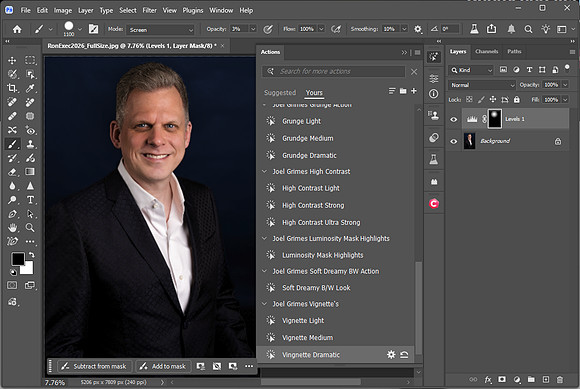Select the Horizontal Type tool
Viewport: 580px width, 389px height.
(30, 200)
